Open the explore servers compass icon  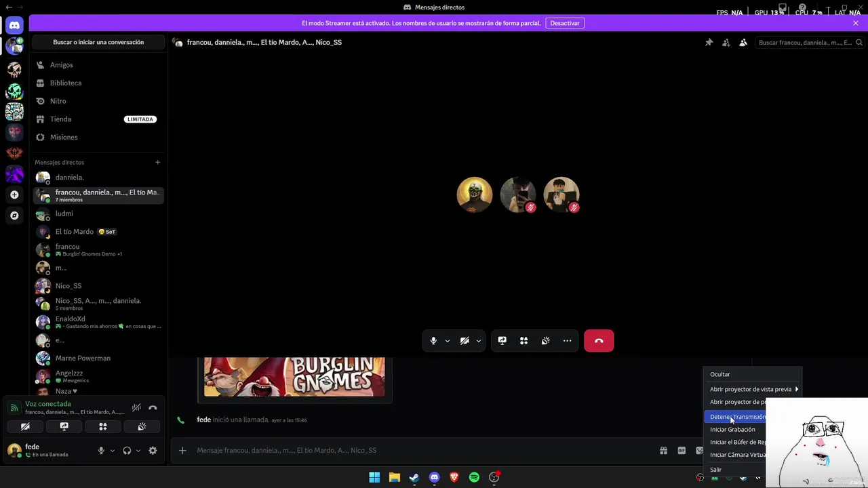[14, 216]
